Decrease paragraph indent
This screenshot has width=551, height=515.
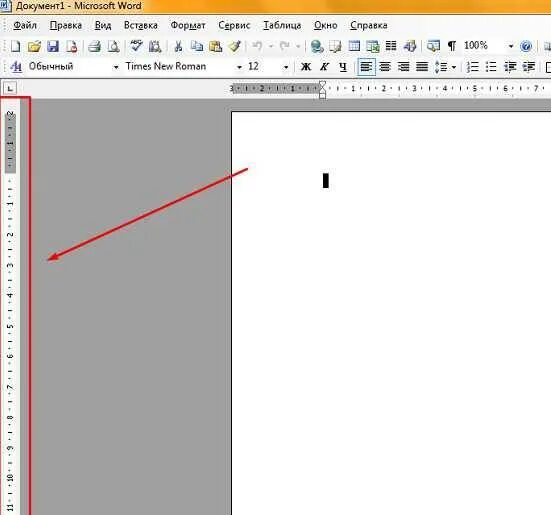tap(510, 66)
